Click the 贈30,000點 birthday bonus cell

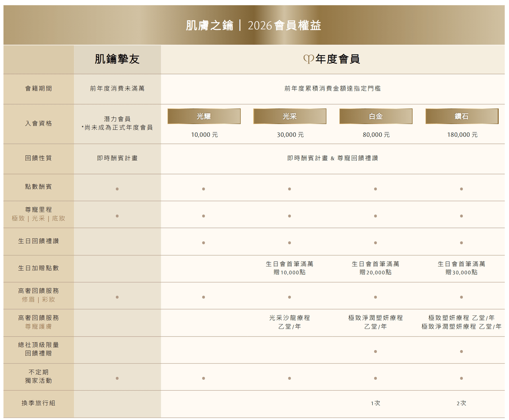tap(462, 268)
